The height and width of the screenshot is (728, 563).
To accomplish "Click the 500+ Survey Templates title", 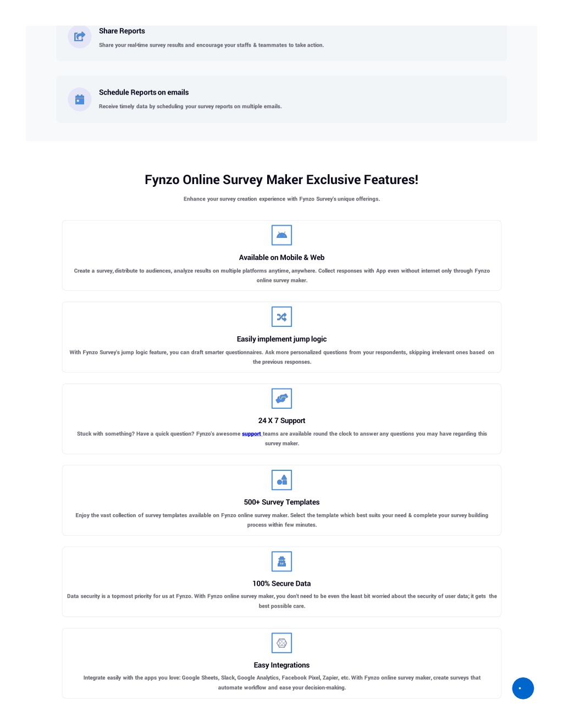I will [281, 502].
